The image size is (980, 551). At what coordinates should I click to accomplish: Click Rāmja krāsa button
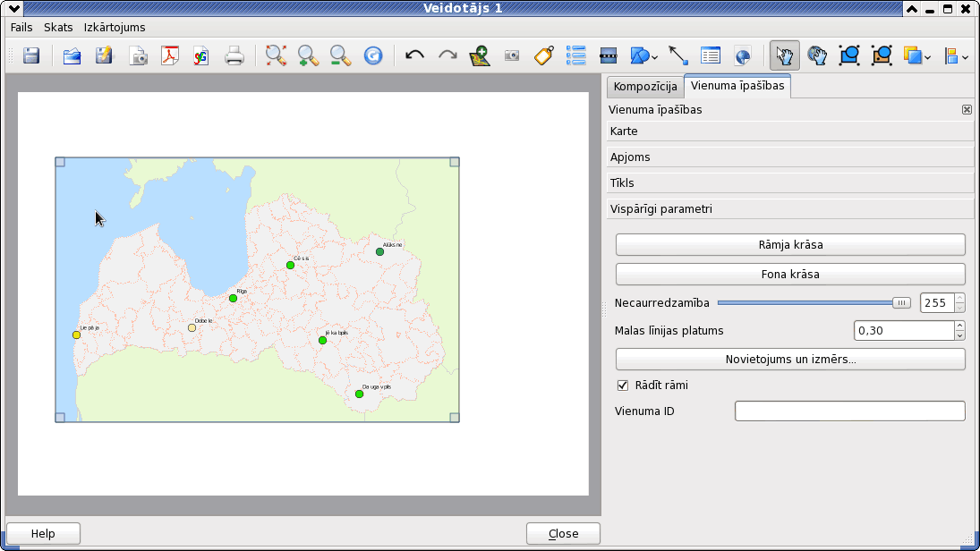tap(790, 245)
